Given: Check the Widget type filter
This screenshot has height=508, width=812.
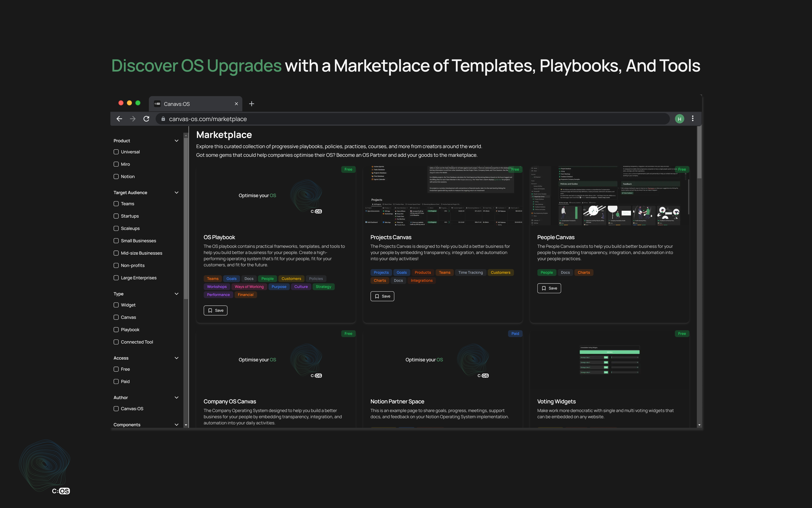Looking at the screenshot, I should click(x=116, y=305).
